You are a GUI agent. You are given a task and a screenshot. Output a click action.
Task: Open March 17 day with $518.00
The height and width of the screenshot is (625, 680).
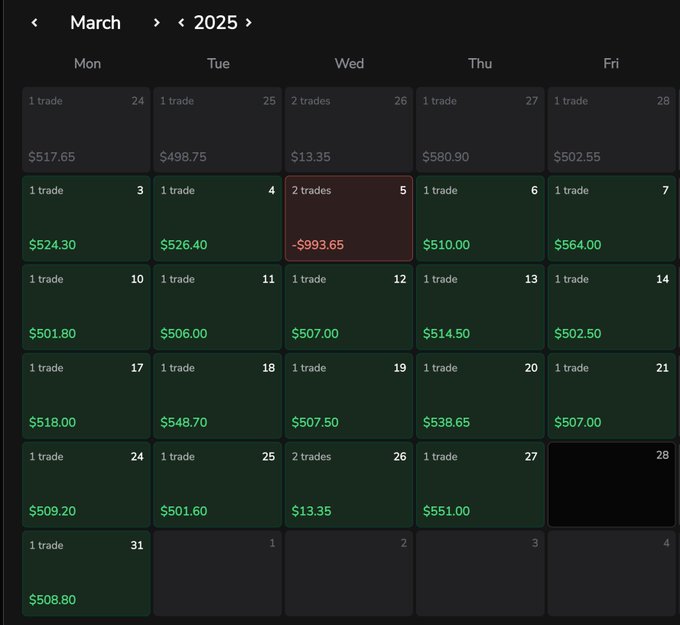click(x=86, y=396)
